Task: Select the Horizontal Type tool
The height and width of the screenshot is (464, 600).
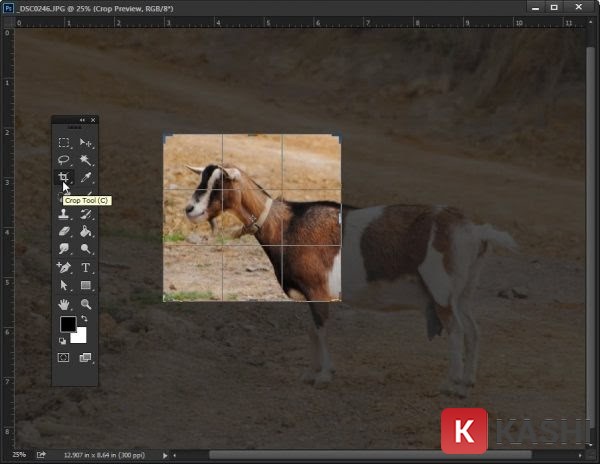Action: [x=85, y=267]
